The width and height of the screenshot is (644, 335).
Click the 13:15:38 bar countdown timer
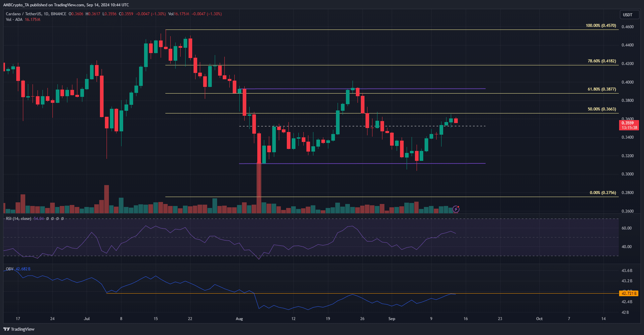(629, 128)
